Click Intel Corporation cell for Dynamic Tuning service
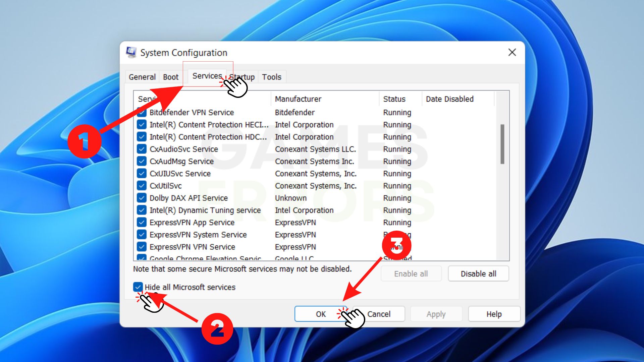This screenshot has width=644, height=362. tap(304, 210)
